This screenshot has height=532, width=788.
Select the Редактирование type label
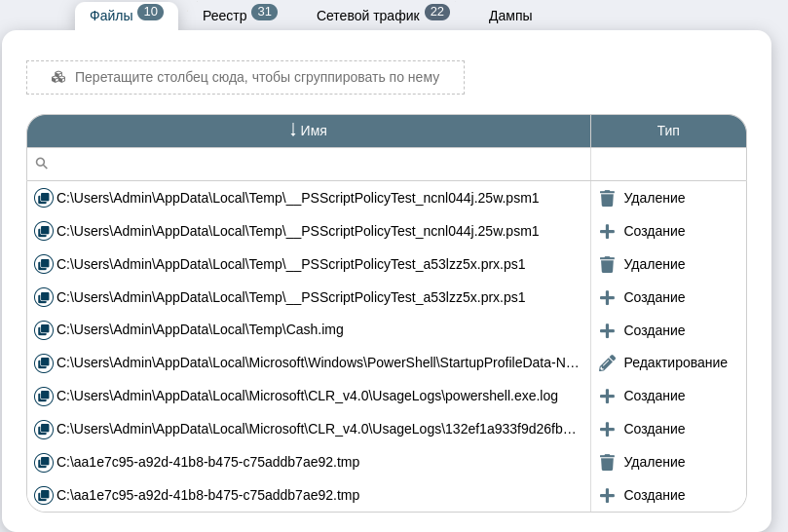[675, 362]
